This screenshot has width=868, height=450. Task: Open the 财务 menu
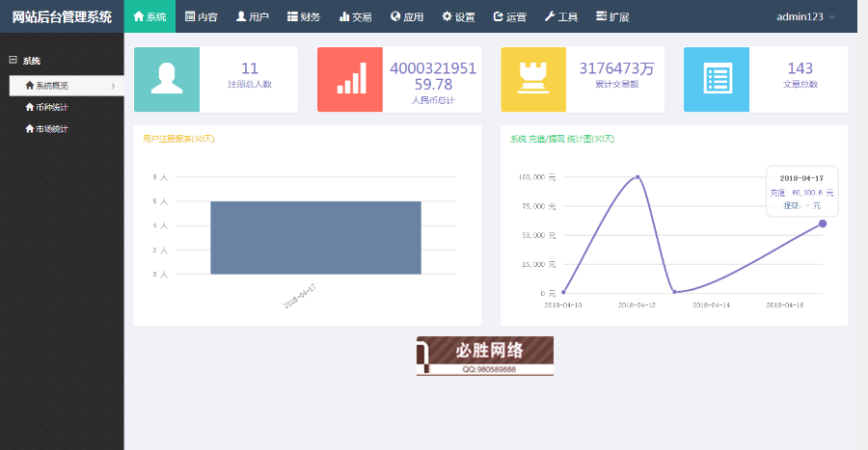tap(304, 16)
